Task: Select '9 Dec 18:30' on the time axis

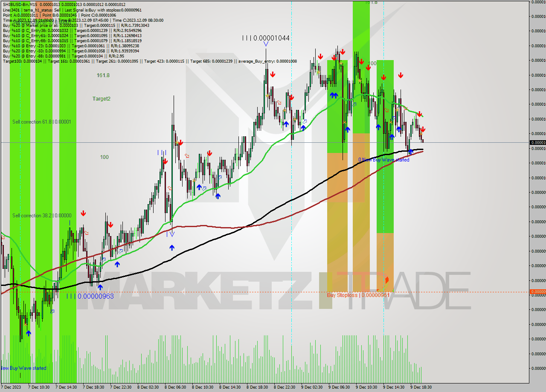Action: pos(421,387)
